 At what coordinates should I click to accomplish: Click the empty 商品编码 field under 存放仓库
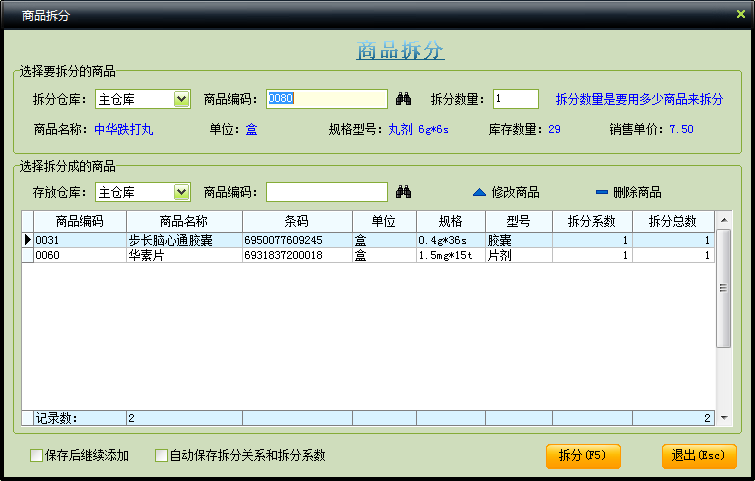point(327,192)
